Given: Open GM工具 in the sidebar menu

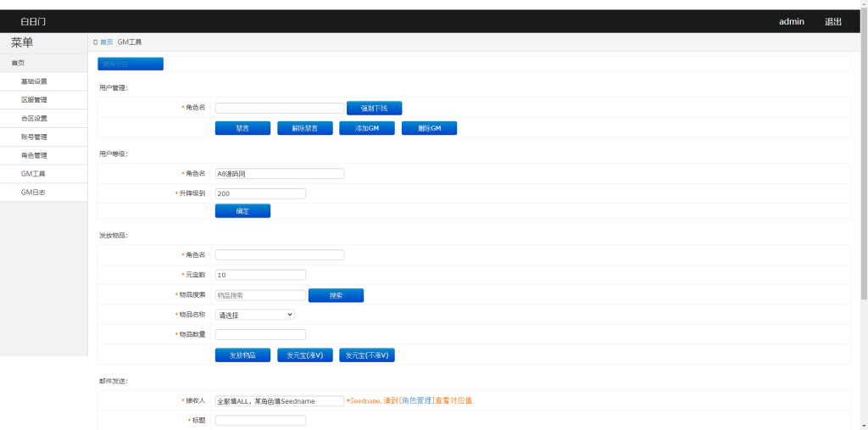Looking at the screenshot, I should pos(44,174).
